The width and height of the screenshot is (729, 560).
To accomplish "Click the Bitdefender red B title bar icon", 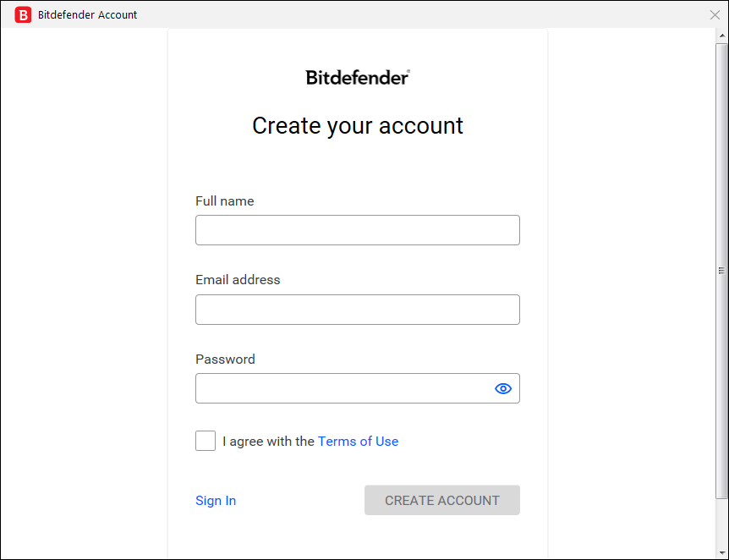I will pyautogui.click(x=23, y=14).
